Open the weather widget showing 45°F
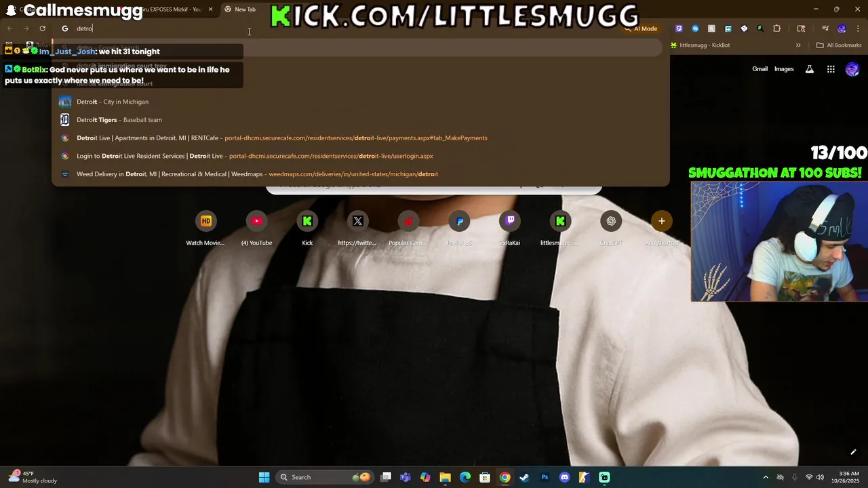The height and width of the screenshot is (488, 868). coord(34,477)
